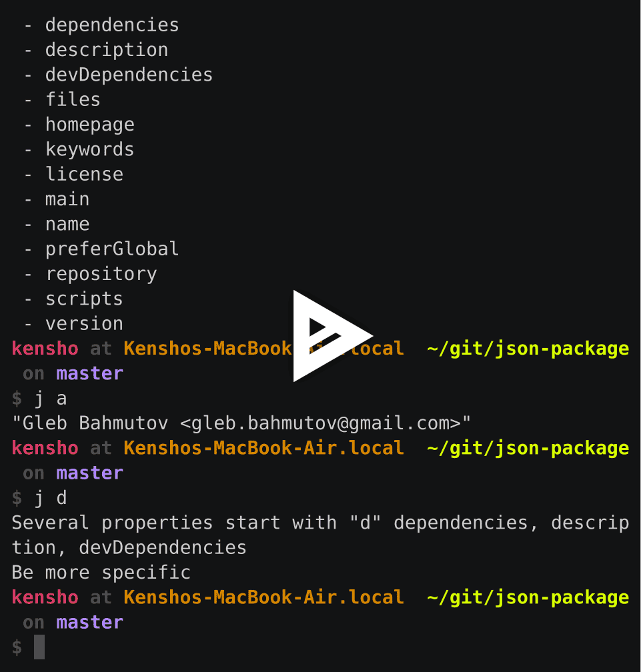Select the 'keywords' list entry
The image size is (641, 672).
[89, 149]
